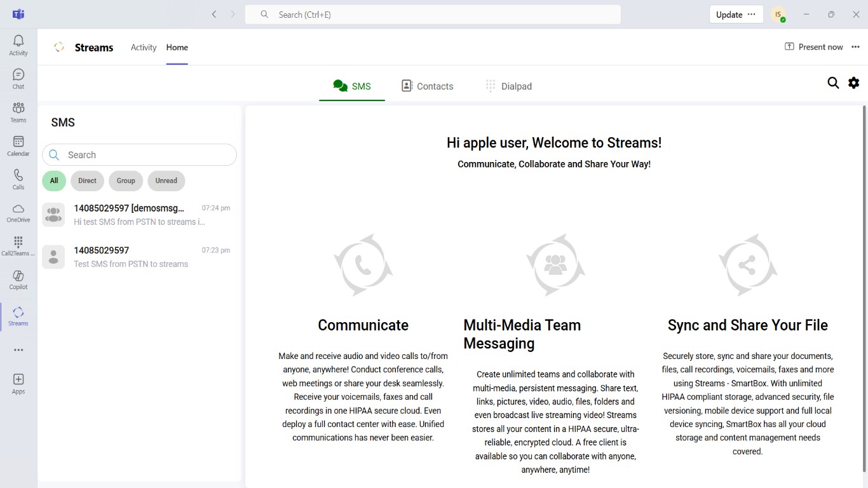Image resolution: width=868 pixels, height=488 pixels.
Task: Open Streams search magnifier icon
Action: (x=833, y=83)
